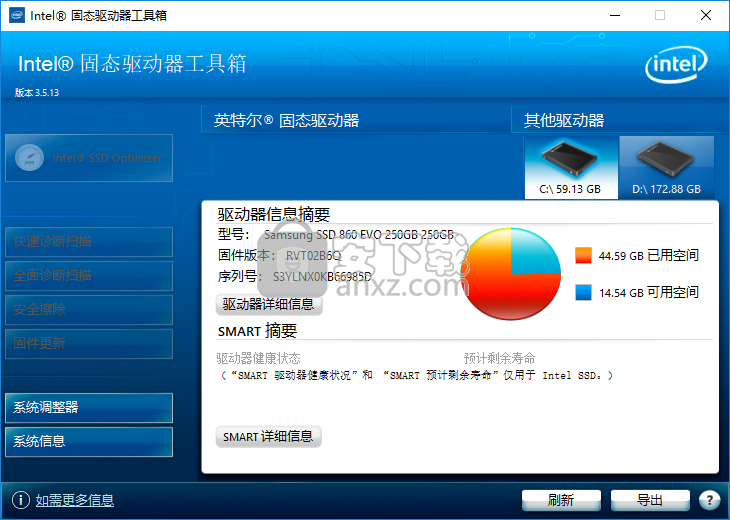
Task: Click the 刷新 refresh button
Action: [561, 500]
